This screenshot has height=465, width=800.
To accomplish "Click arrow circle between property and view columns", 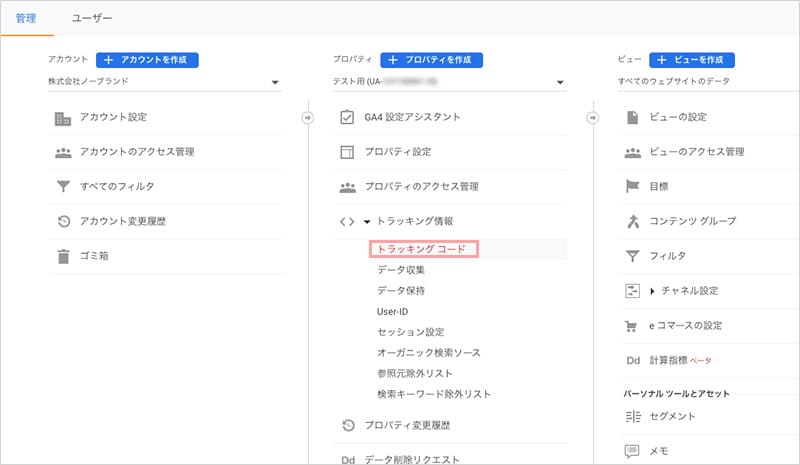I will click(592, 118).
